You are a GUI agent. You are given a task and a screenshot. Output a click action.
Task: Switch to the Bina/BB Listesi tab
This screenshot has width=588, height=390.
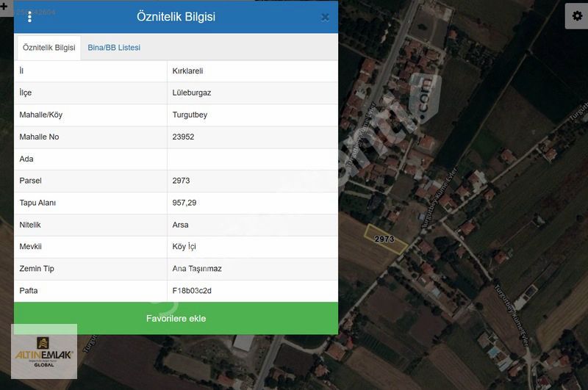(x=114, y=48)
